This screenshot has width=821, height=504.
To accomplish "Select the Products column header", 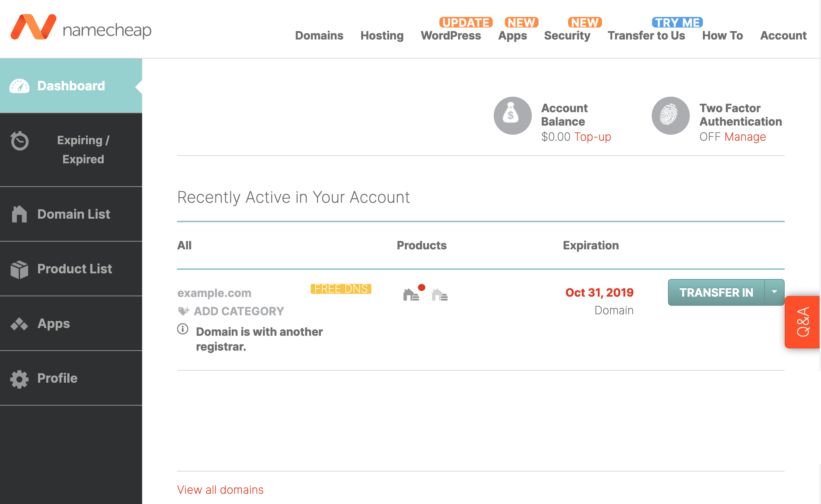I will 422,245.
